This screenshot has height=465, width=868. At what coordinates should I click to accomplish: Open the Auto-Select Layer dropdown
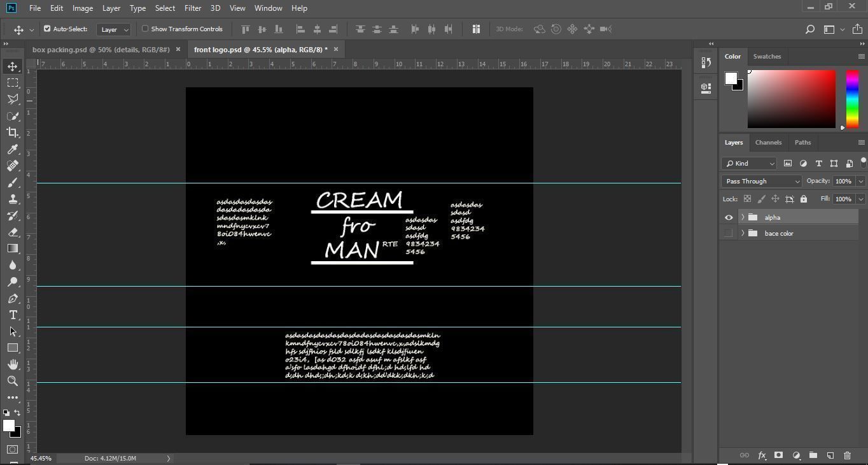pos(114,29)
